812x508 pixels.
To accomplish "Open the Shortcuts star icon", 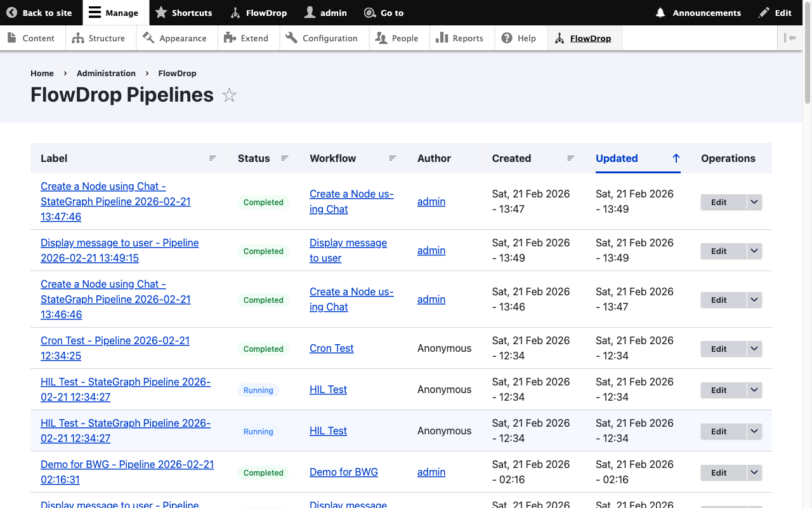I will click(x=161, y=12).
